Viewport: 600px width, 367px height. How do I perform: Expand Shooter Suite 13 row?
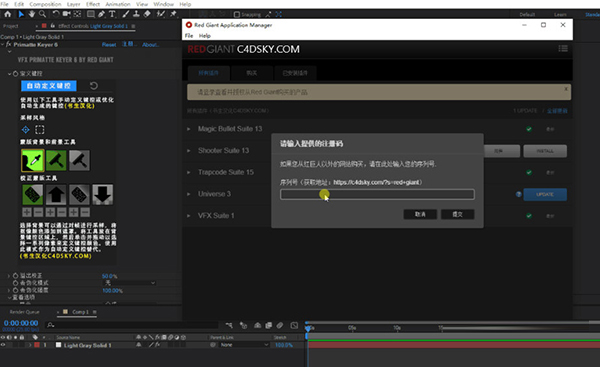coord(189,151)
